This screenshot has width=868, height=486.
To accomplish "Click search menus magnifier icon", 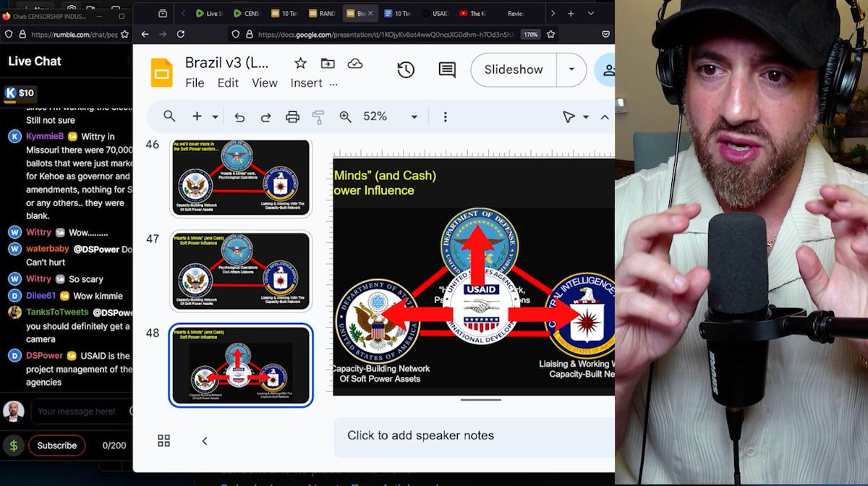I will [x=169, y=116].
